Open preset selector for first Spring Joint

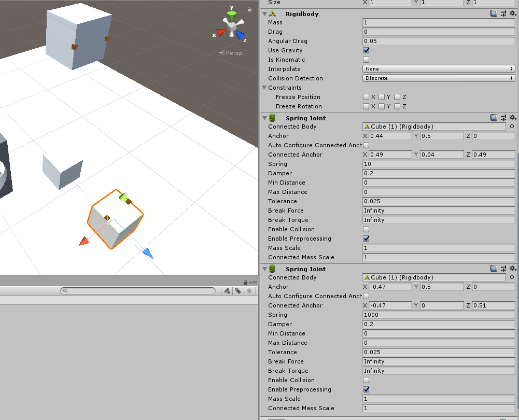coord(503,118)
